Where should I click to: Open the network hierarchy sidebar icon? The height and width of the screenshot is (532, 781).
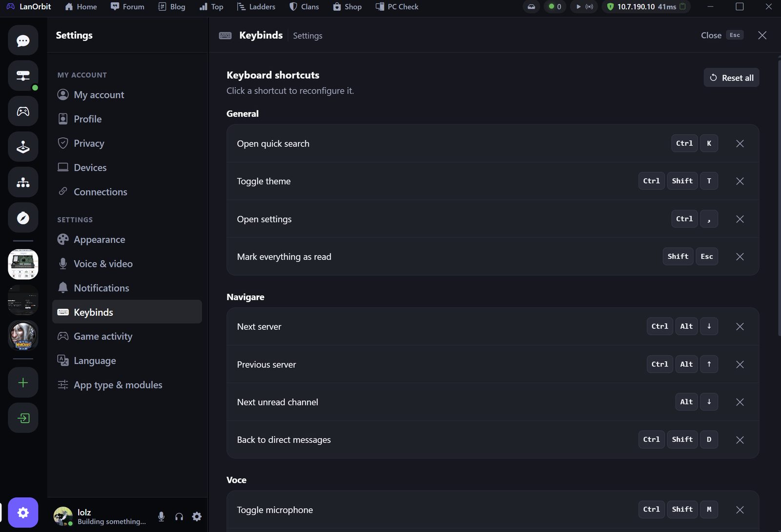23,183
